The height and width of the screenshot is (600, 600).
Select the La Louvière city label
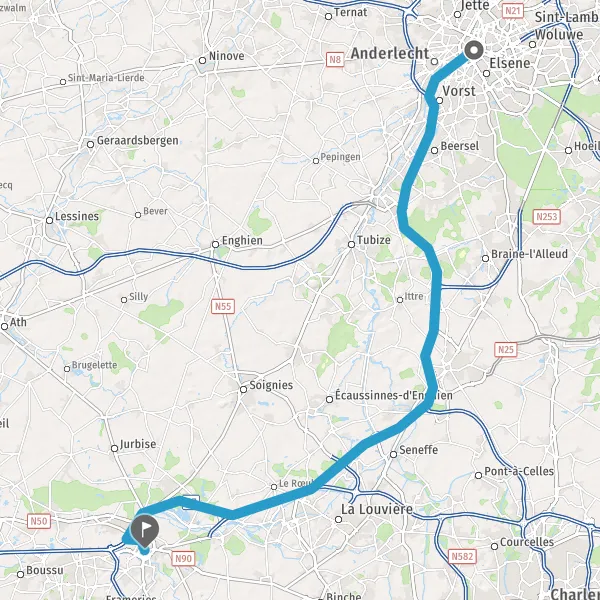[x=377, y=509]
